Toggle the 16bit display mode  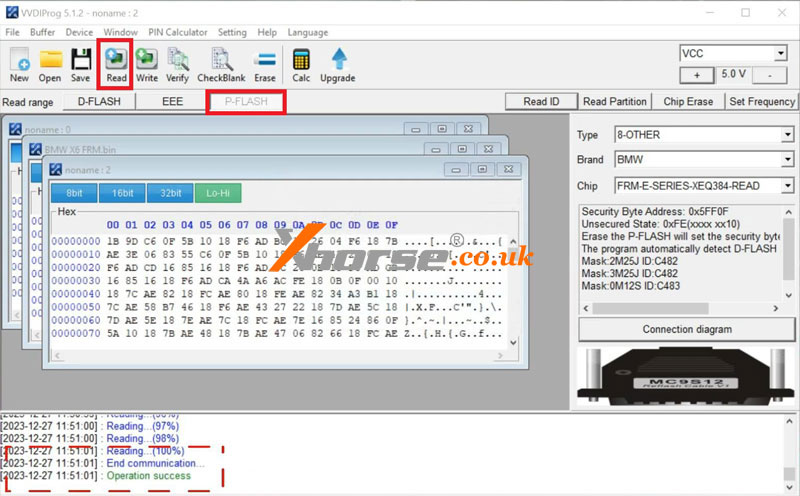pyautogui.click(x=122, y=192)
